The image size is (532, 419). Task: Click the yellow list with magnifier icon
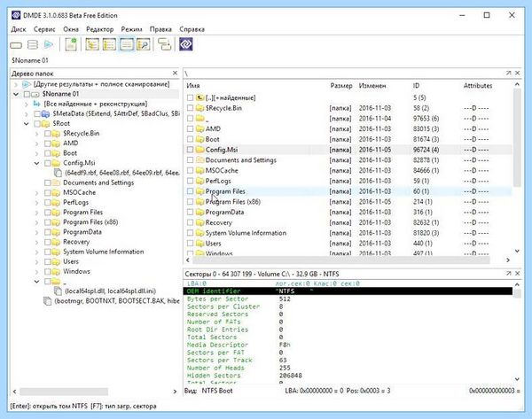(x=144, y=44)
